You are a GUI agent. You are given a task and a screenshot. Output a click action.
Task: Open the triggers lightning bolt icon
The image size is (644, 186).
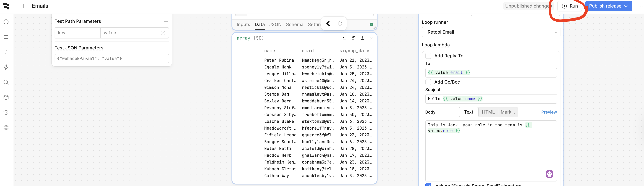[x=6, y=67]
